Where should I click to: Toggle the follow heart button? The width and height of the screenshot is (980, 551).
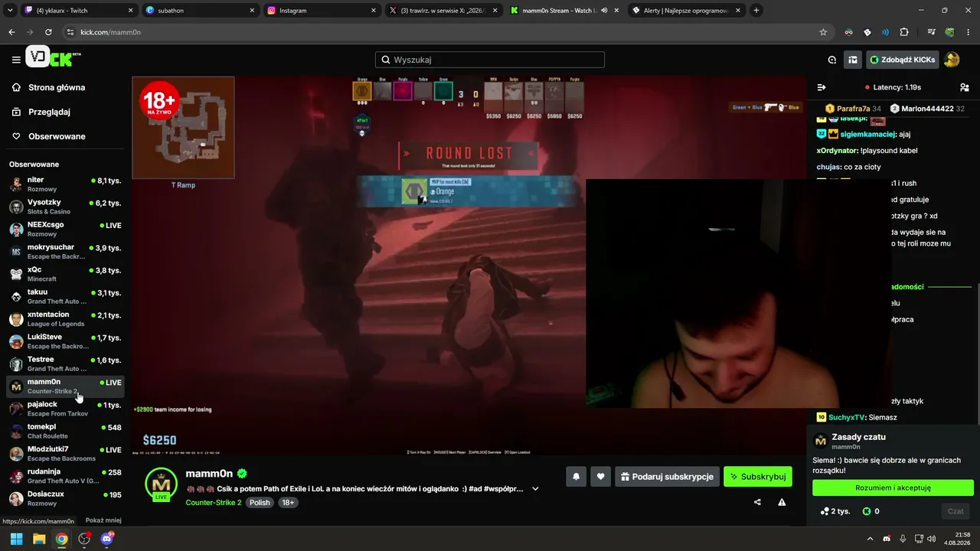(601, 477)
